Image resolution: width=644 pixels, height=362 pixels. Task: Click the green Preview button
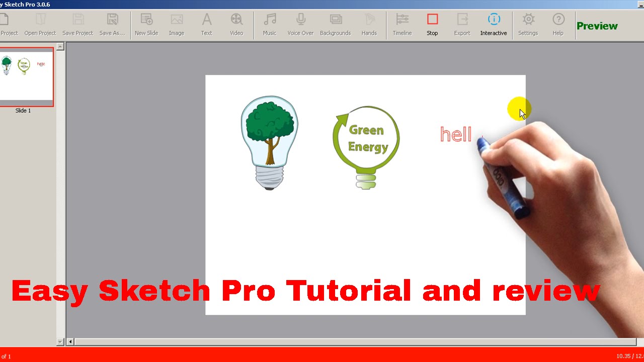(597, 26)
